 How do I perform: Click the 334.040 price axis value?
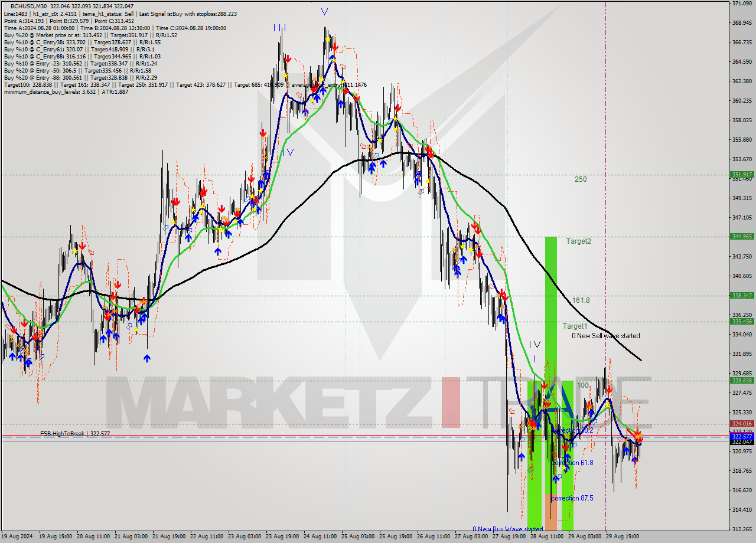pyautogui.click(x=742, y=335)
